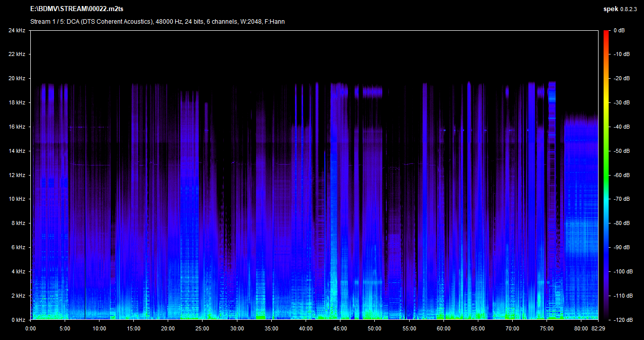The height and width of the screenshot is (340, 644).
Task: Select the 10:00 time axis marker
Action: 100,328
